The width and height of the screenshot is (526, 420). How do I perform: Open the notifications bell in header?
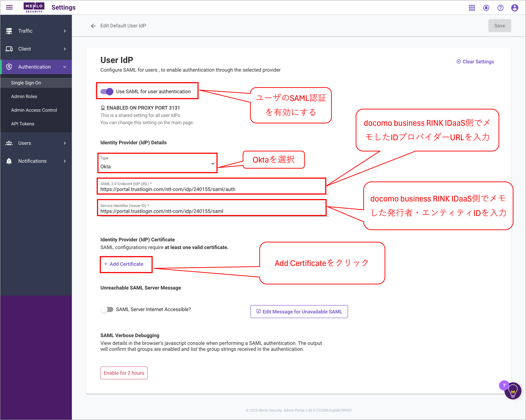pos(486,8)
